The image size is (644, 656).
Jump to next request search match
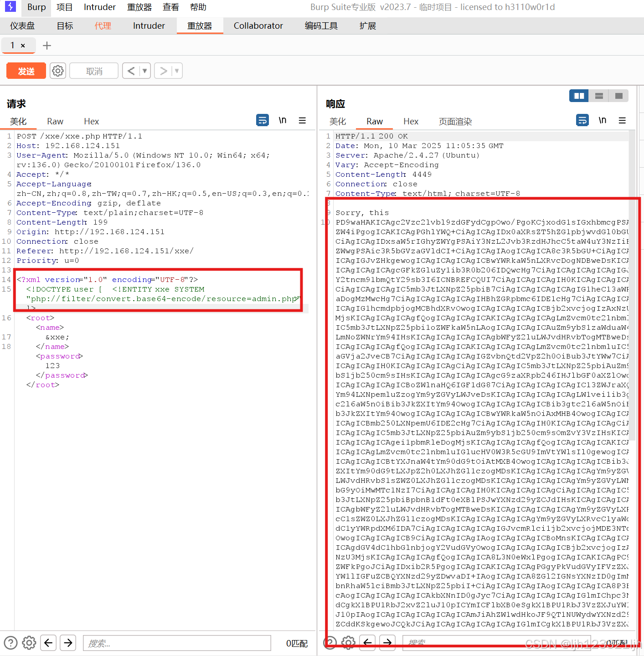click(x=68, y=643)
